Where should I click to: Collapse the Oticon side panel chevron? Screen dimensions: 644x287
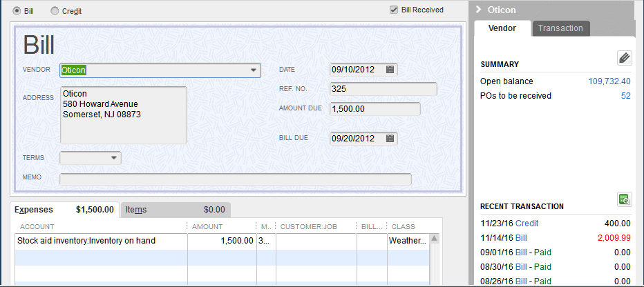478,10
